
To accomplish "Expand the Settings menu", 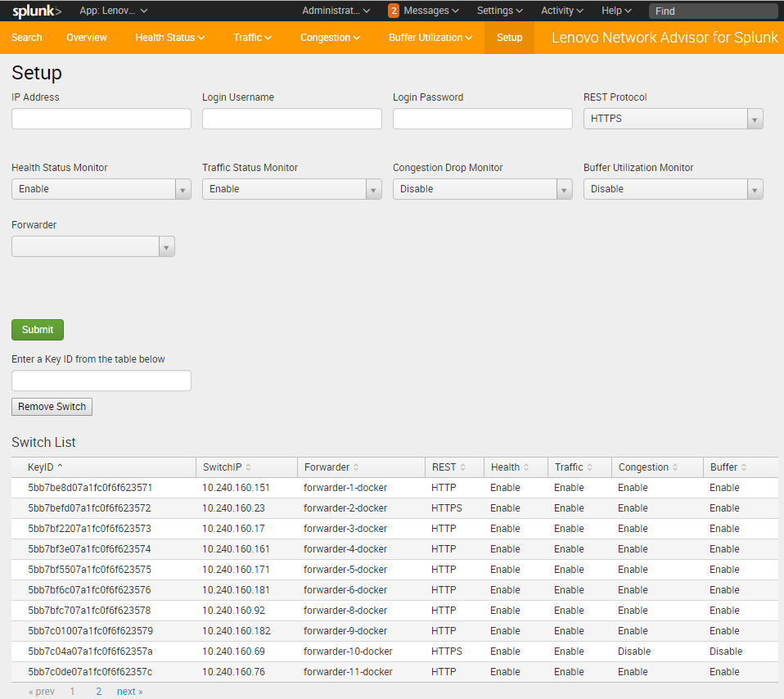I will click(x=499, y=11).
